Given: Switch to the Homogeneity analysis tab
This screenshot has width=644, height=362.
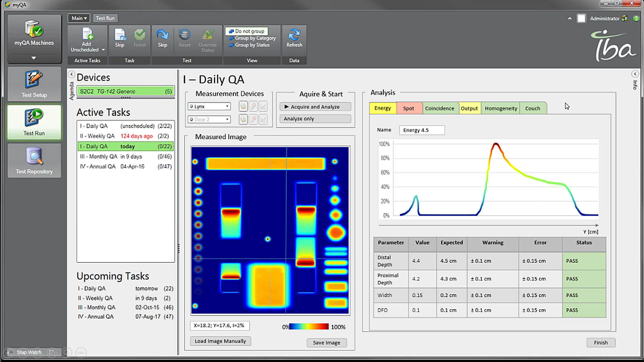Looking at the screenshot, I should [501, 108].
